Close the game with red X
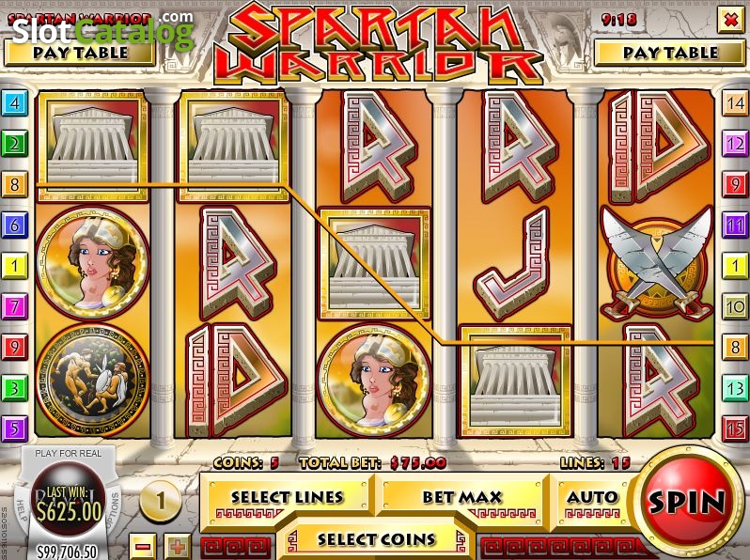 (x=730, y=20)
